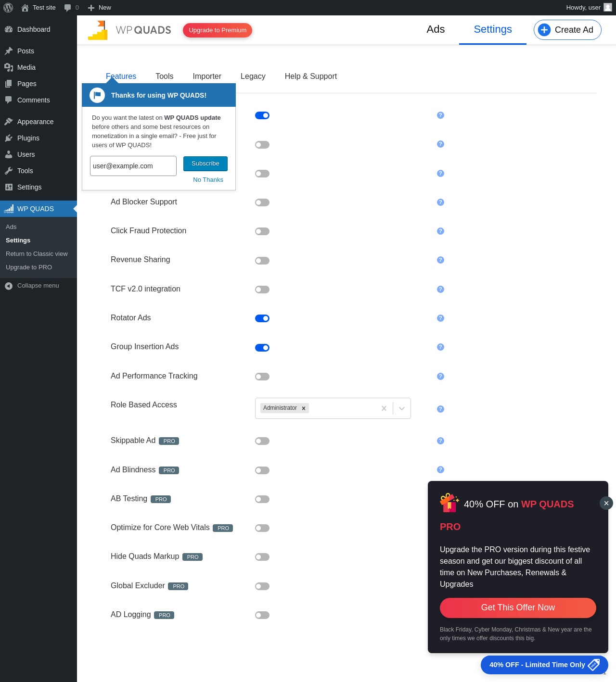
Task: Click Upgrade to Premium button
Action: pos(218,30)
